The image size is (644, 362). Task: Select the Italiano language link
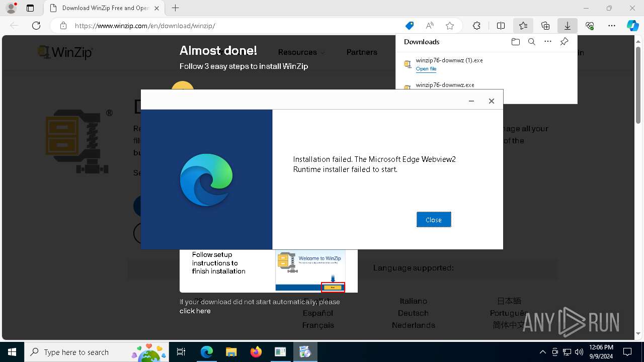pos(414,301)
